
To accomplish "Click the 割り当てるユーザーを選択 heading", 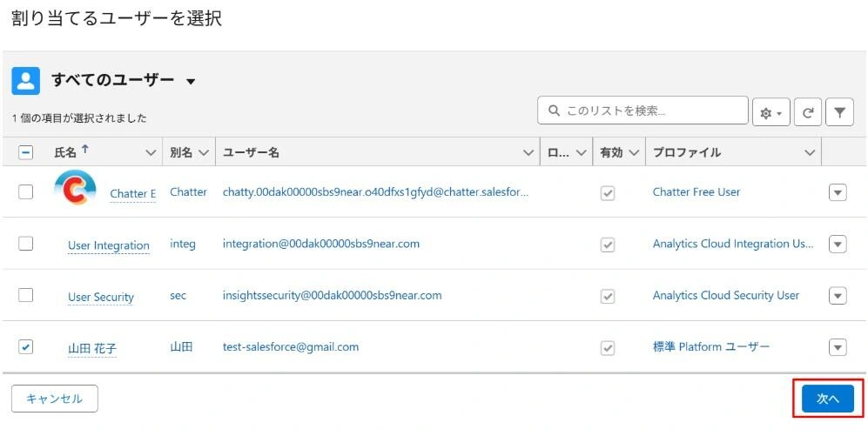I will [x=117, y=18].
